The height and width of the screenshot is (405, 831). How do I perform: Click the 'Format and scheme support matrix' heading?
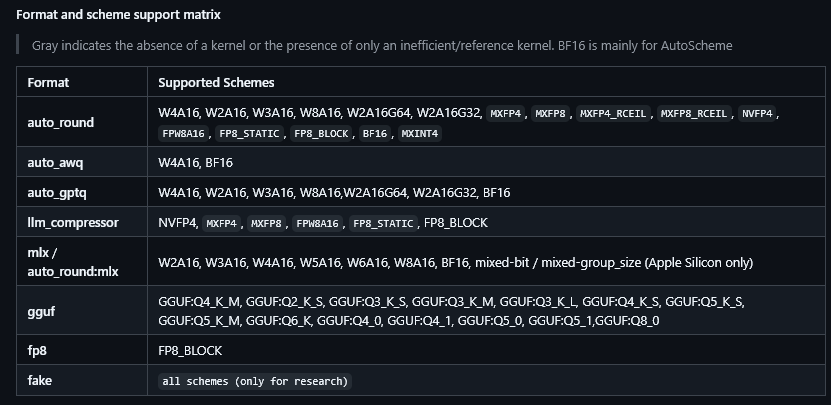pyautogui.click(x=118, y=15)
